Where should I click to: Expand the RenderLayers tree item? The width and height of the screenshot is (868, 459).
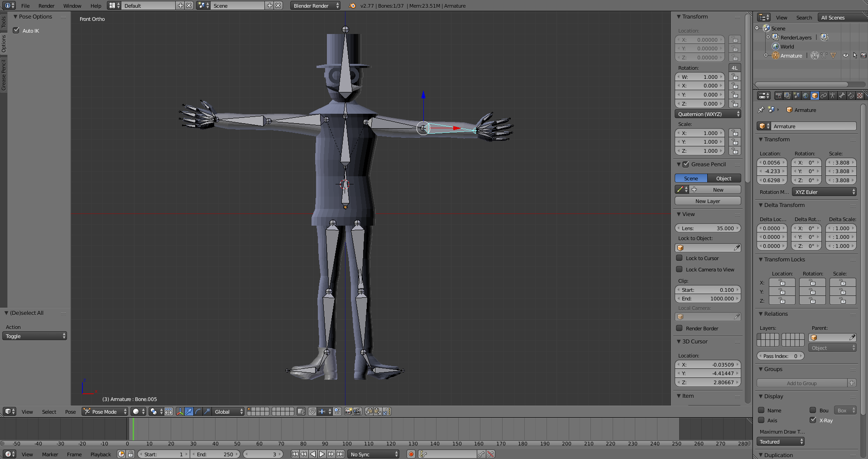[768, 37]
